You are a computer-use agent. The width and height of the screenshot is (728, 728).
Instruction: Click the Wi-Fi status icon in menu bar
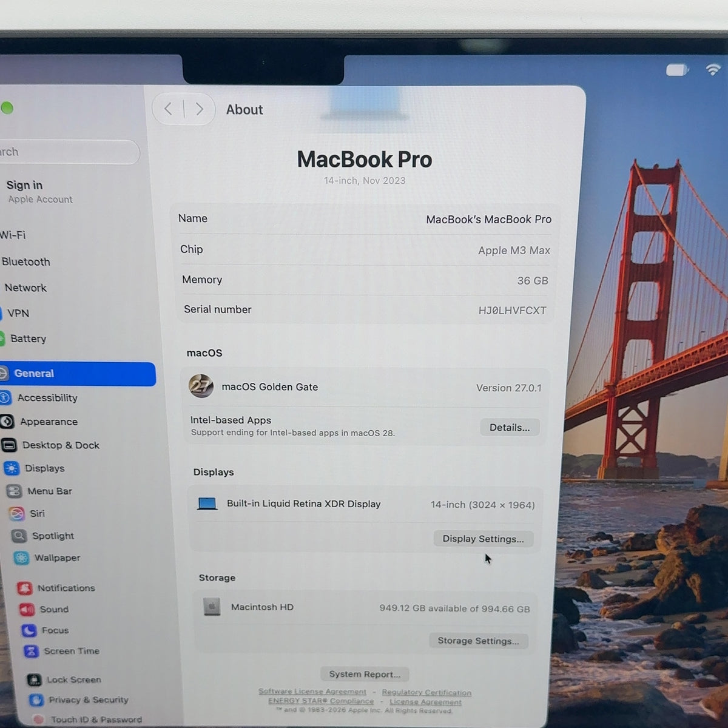point(713,70)
